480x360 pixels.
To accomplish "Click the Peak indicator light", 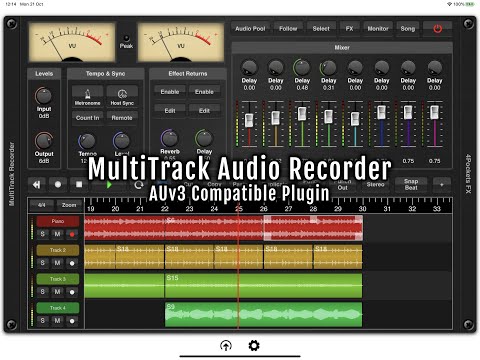I will [126, 38].
